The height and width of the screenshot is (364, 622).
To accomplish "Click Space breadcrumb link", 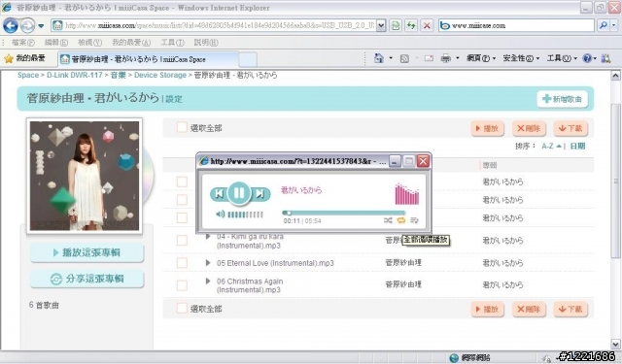I will [28, 76].
